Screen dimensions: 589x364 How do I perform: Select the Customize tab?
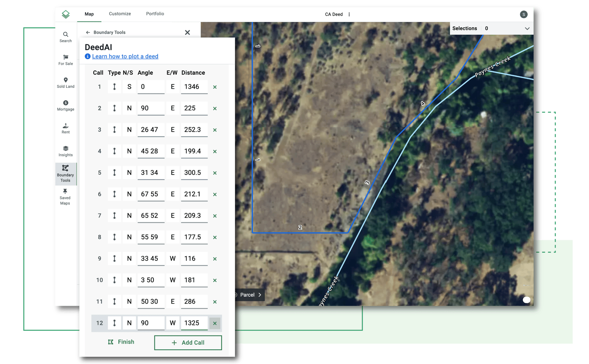coord(120,14)
